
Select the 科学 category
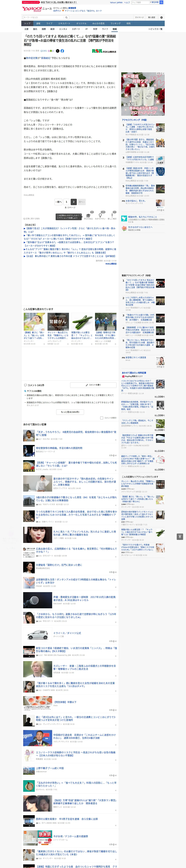95,29
